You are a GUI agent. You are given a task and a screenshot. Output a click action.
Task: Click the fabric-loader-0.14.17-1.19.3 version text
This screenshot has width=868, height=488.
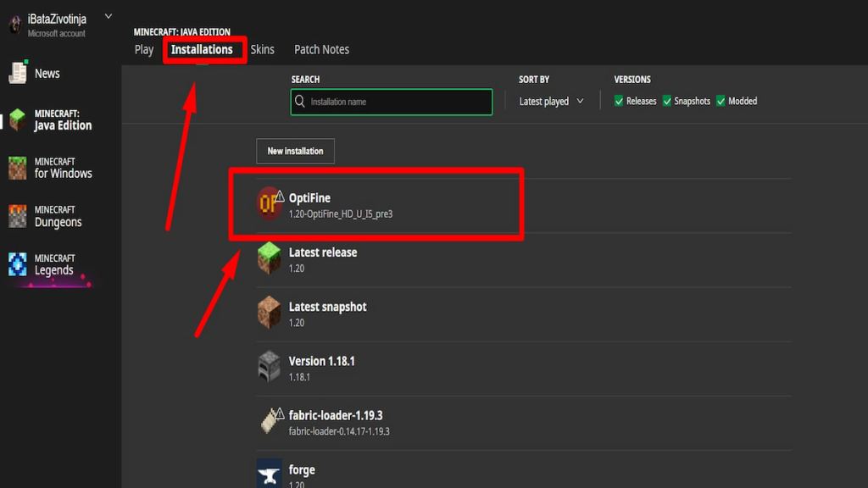coord(339,431)
